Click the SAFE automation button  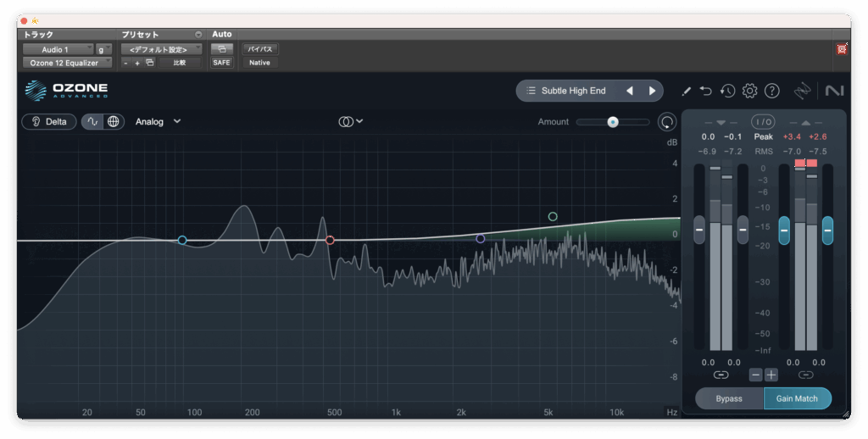pos(221,63)
